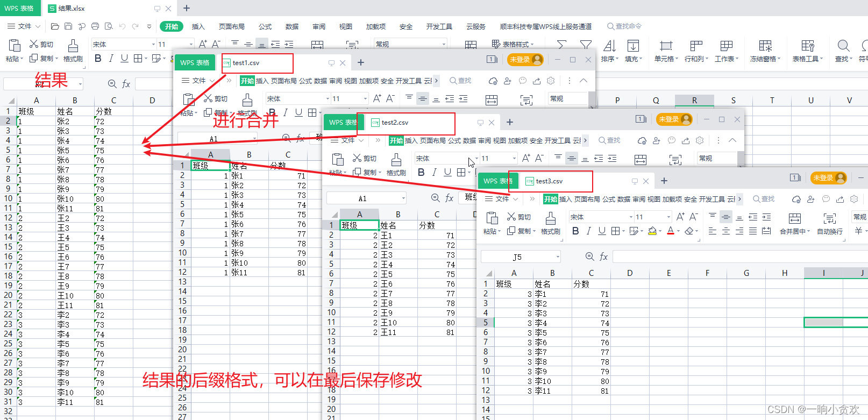Click 剪切 scissors in test2.csv window
The height and width of the screenshot is (420, 868).
(365, 158)
